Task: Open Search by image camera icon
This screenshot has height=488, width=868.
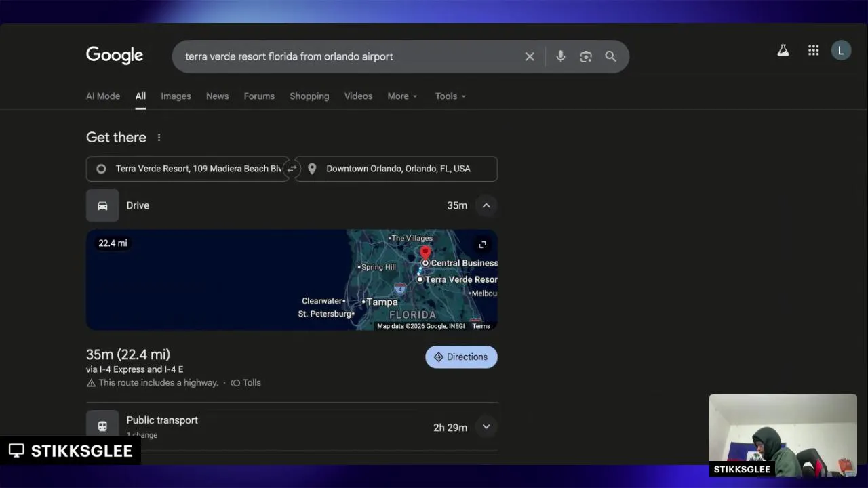Action: (586, 56)
